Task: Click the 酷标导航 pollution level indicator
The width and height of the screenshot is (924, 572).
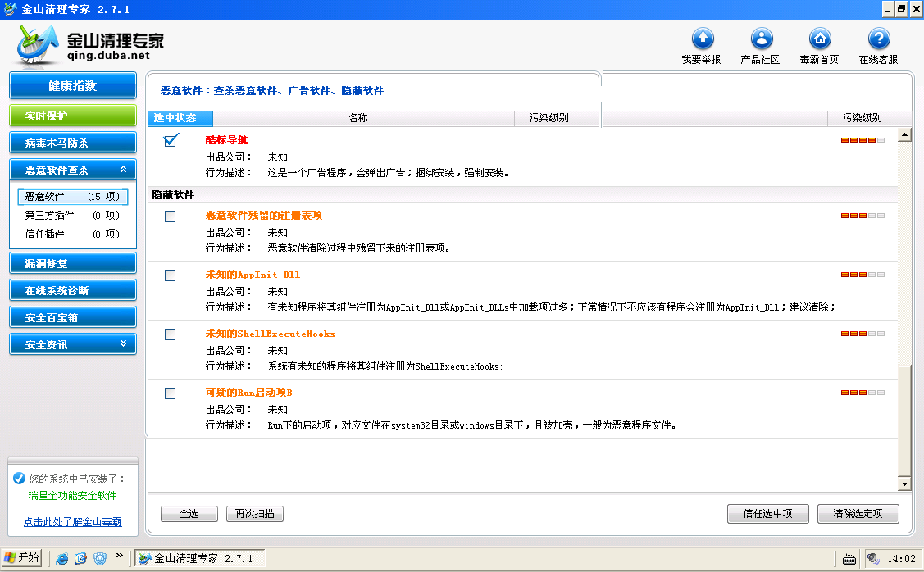Action: tap(863, 140)
